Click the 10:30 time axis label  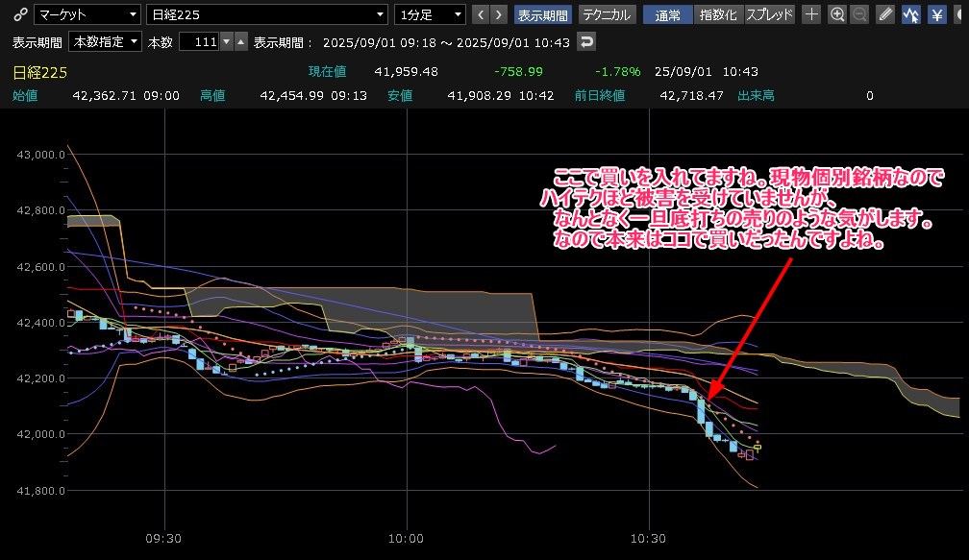[x=648, y=539]
